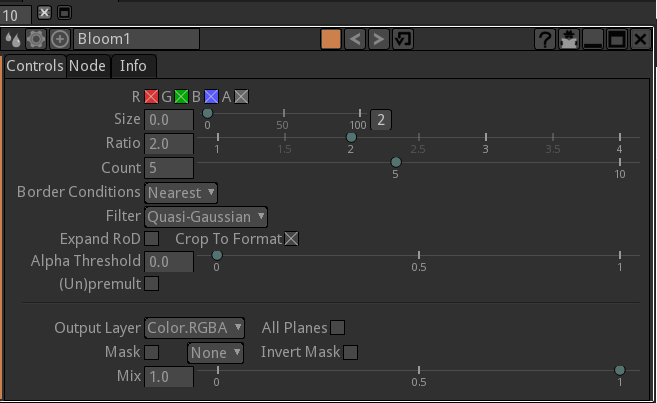The width and height of the screenshot is (657, 403).
Task: Close the Bloom1 properties panel
Action: point(640,39)
